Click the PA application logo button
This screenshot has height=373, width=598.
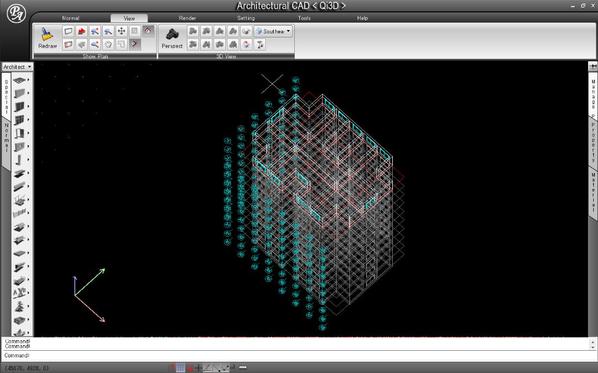click(x=16, y=14)
